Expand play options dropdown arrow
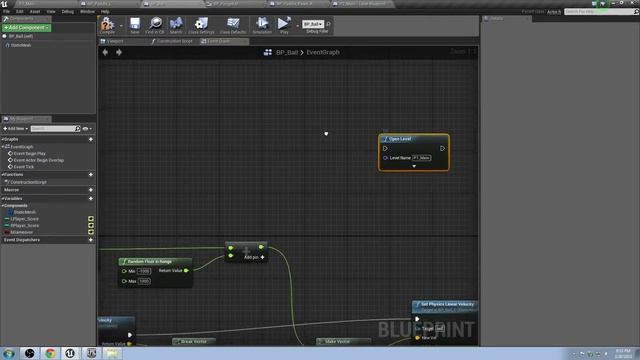Viewport: 640px width, 360px height. (x=297, y=25)
